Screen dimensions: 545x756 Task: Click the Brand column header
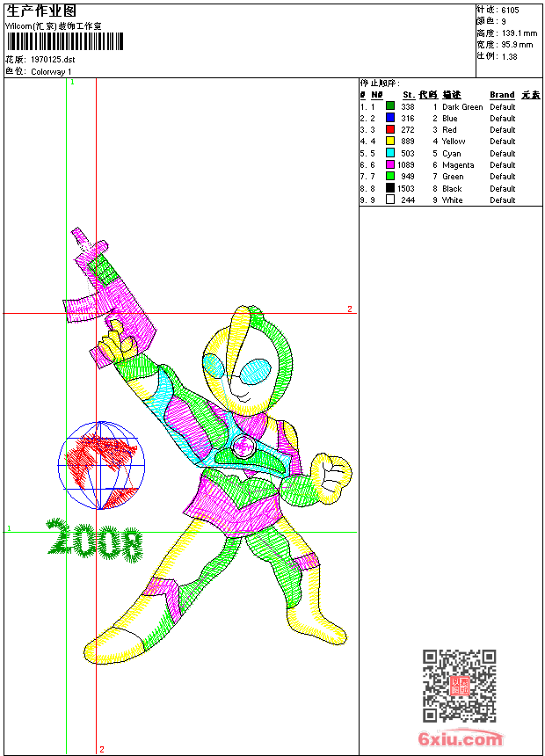pos(502,95)
